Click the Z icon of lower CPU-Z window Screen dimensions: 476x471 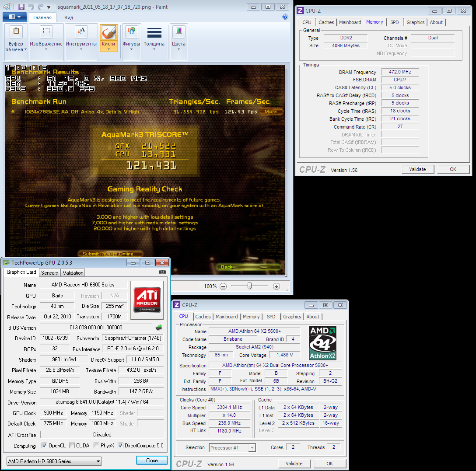[177, 305]
